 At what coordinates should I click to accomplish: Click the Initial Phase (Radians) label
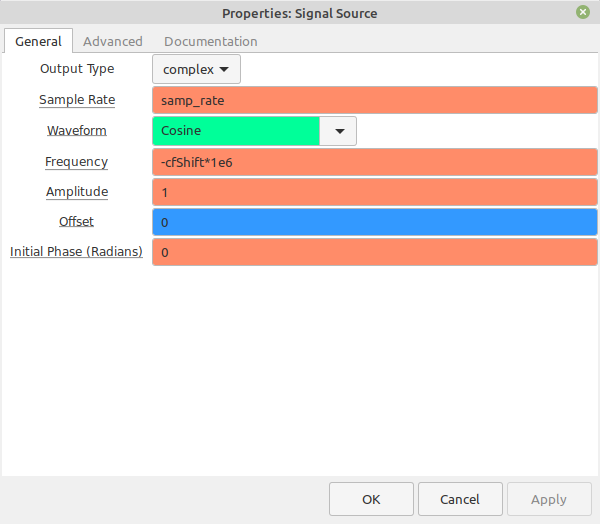coord(76,251)
